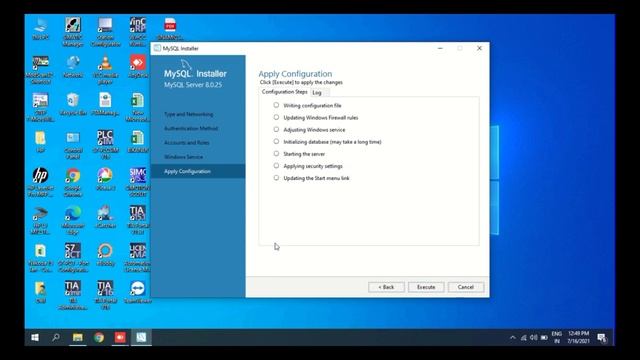The image size is (640, 360).
Task: Launch TeamViewer desktop shortcut
Action: point(138,291)
